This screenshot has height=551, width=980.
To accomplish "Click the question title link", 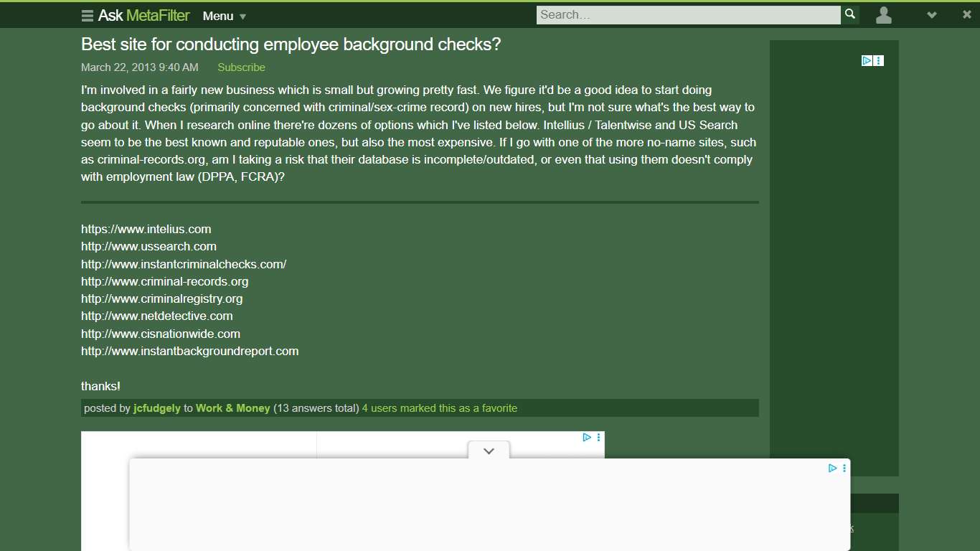I will [x=291, y=44].
